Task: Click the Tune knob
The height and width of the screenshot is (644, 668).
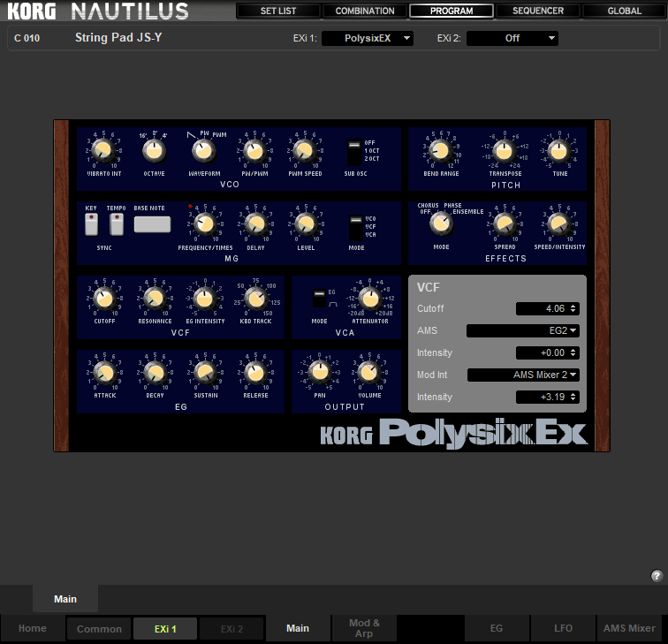Action: tap(559, 151)
